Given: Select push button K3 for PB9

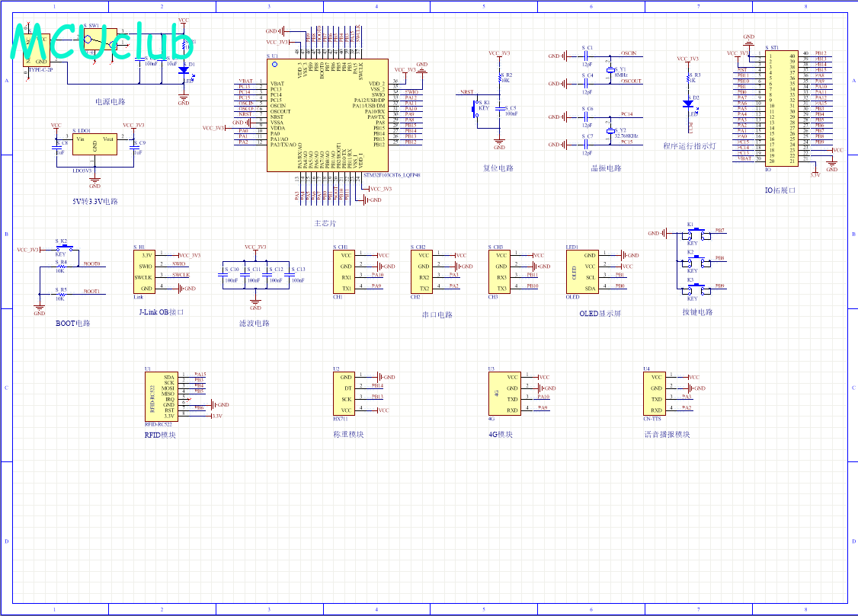Looking at the screenshot, I should pyautogui.click(x=696, y=289).
